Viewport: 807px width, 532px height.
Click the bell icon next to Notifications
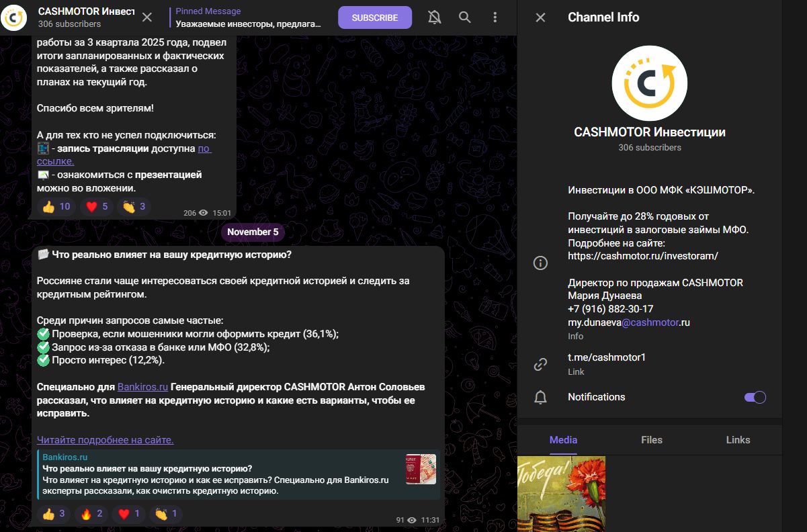540,397
